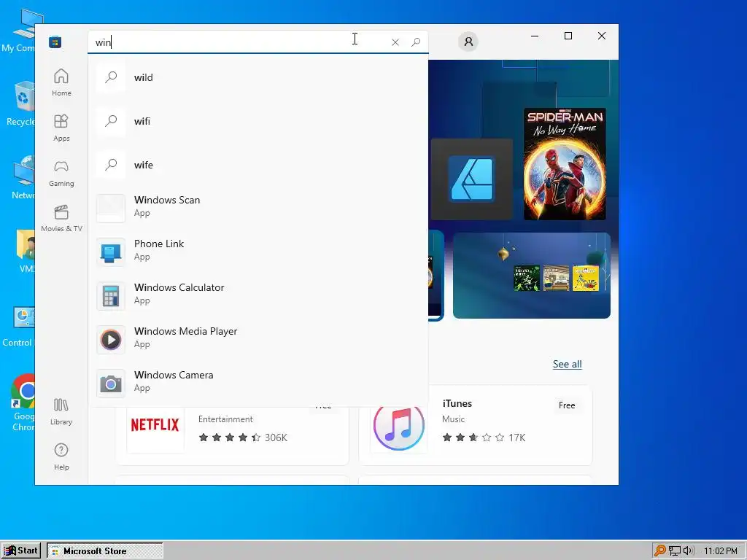
Task: Select Windows Camera app suggestion
Action: [x=258, y=382]
